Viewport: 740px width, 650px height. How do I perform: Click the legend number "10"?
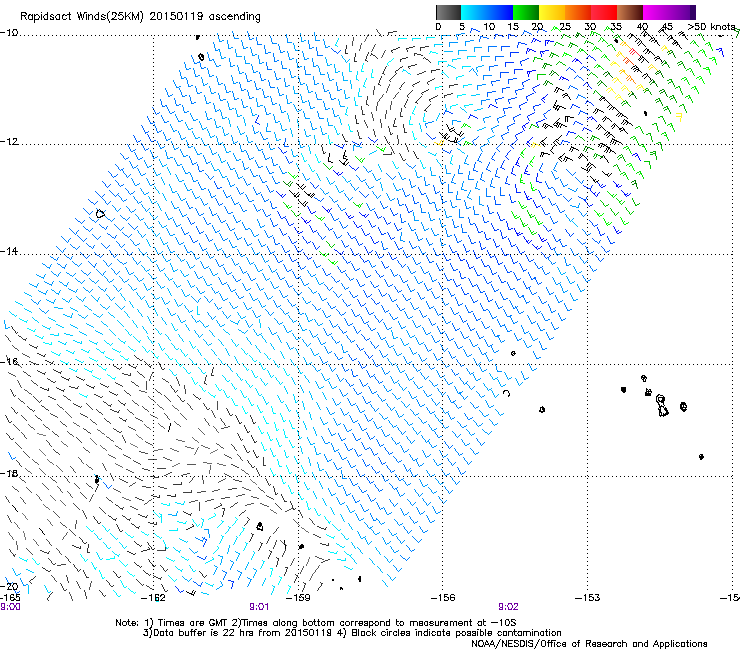click(x=489, y=27)
